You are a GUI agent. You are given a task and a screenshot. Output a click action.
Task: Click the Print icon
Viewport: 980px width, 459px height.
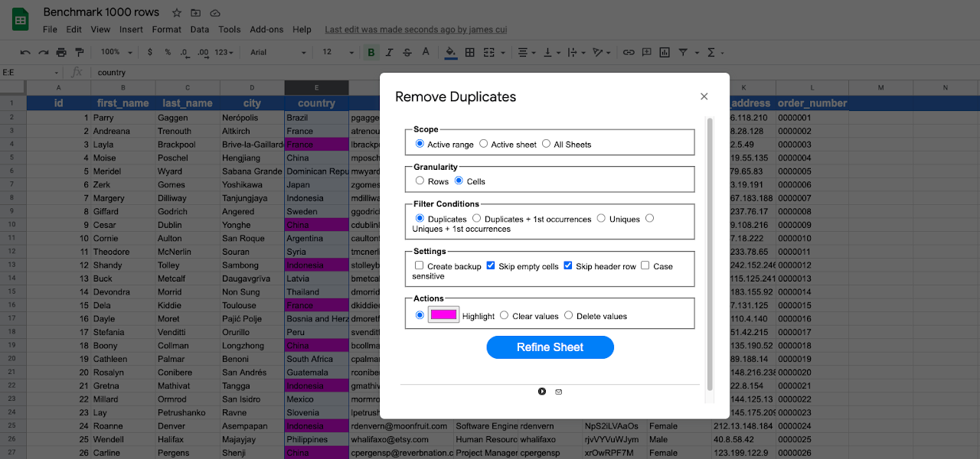(61, 52)
